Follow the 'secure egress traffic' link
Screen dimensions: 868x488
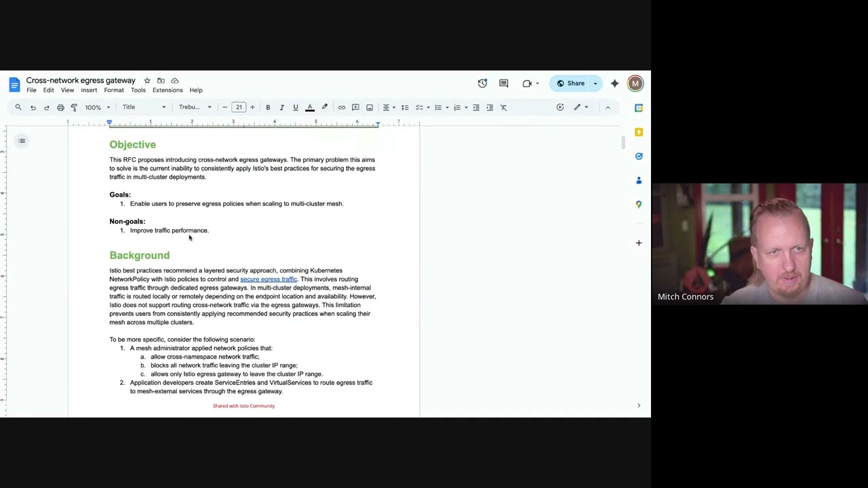[x=269, y=279]
